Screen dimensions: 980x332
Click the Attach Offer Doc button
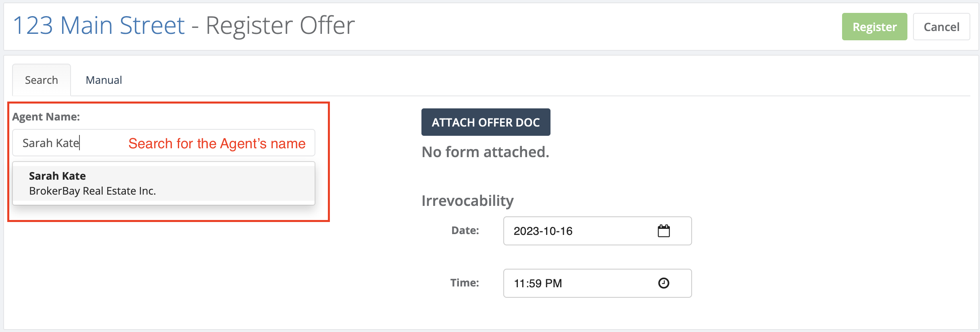(x=486, y=122)
